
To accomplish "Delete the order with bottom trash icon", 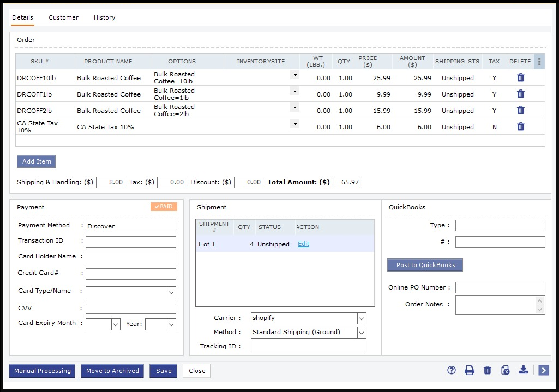I will tap(488, 370).
